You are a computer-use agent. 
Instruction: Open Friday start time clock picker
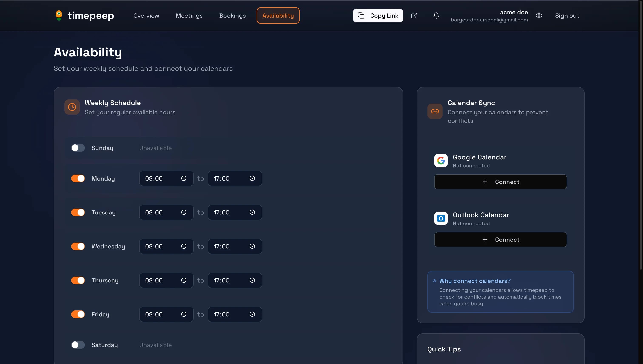tap(184, 314)
